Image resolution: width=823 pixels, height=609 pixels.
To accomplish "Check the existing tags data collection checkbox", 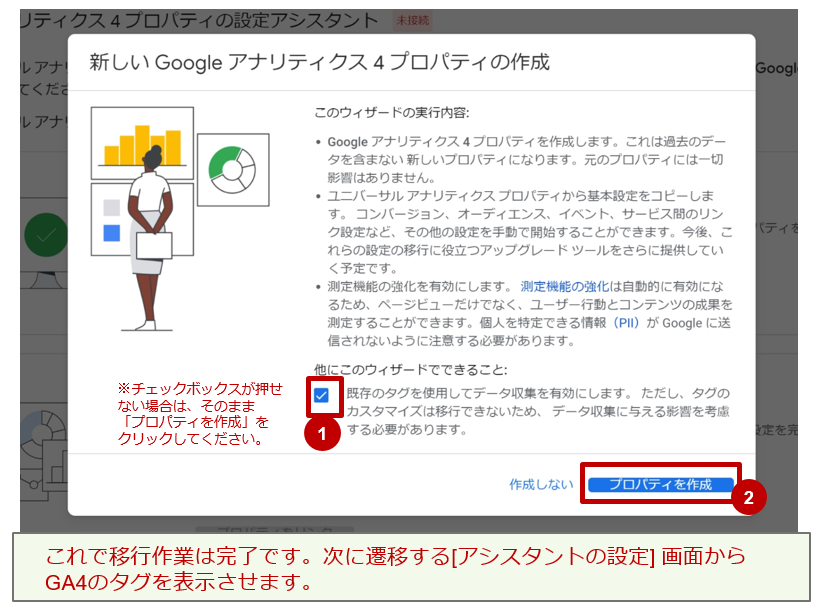I will [x=321, y=395].
